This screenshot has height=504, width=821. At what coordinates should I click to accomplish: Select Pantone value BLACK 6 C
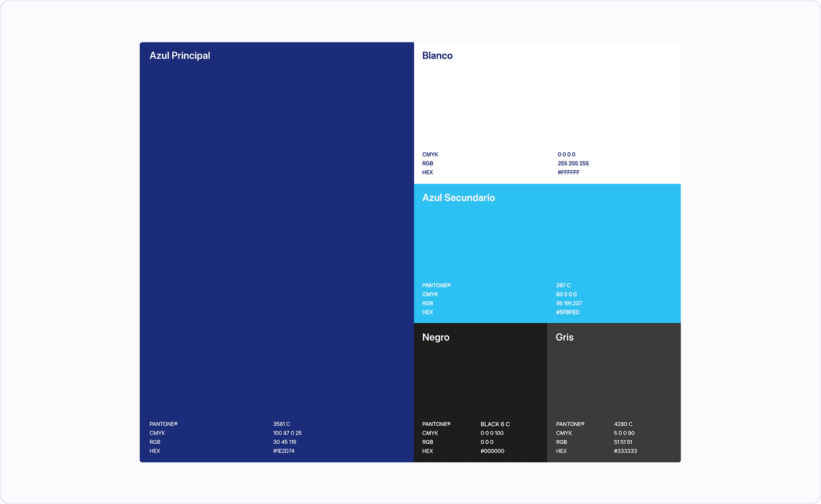(x=495, y=424)
